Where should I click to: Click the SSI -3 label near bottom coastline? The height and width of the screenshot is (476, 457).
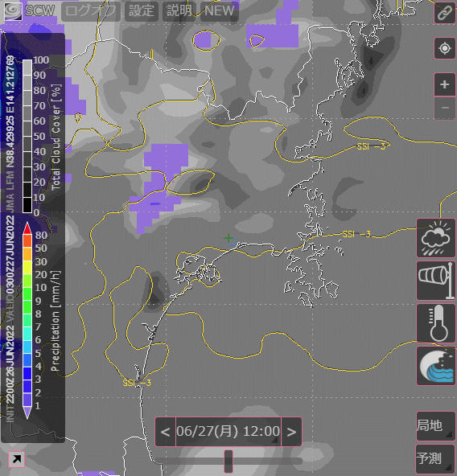pyautogui.click(x=137, y=383)
